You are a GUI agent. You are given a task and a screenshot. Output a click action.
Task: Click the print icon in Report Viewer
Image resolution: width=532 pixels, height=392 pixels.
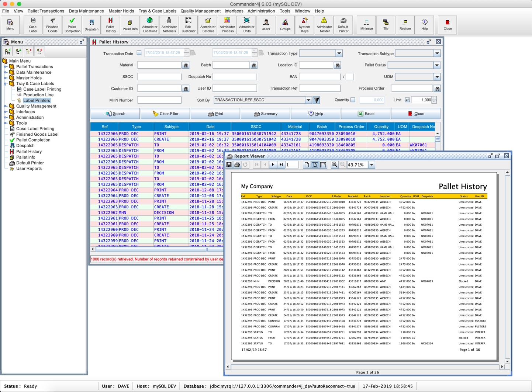click(237, 165)
